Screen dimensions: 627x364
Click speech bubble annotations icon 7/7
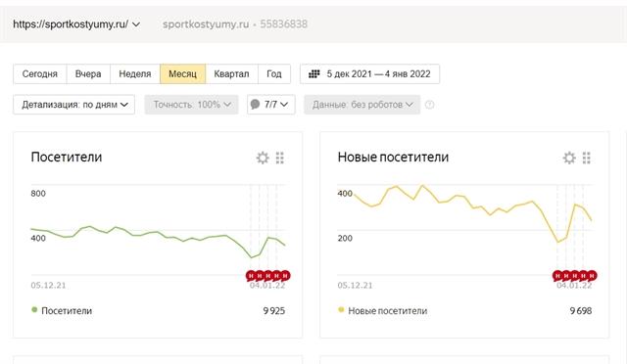click(x=255, y=105)
